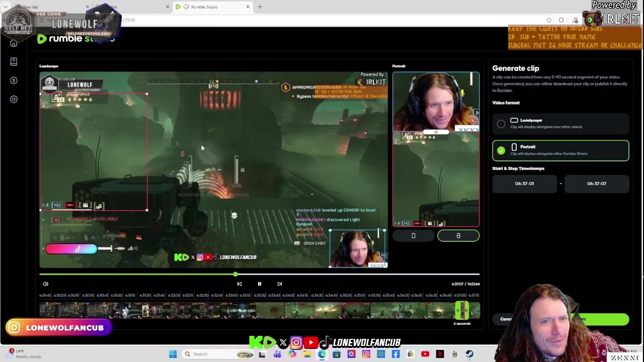Screen dimensions: 644x362
Task: Expand the tab search dropdown chevron
Action: tap(5, 7)
